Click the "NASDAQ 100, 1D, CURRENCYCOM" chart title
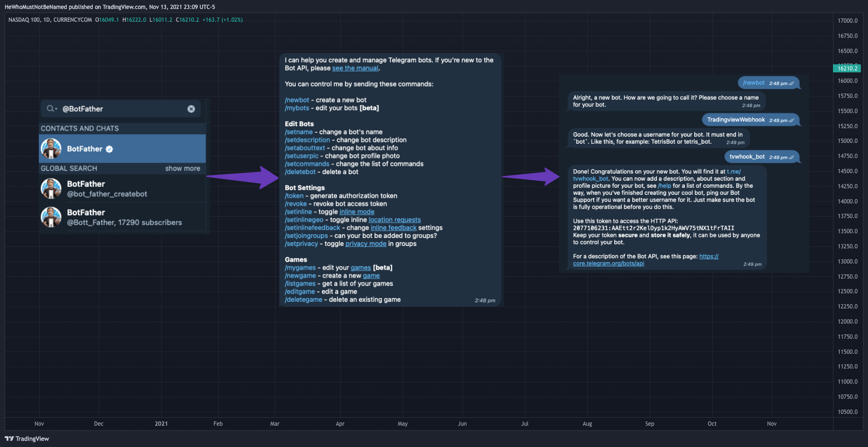Image resolution: width=868 pixels, height=447 pixels. point(50,20)
